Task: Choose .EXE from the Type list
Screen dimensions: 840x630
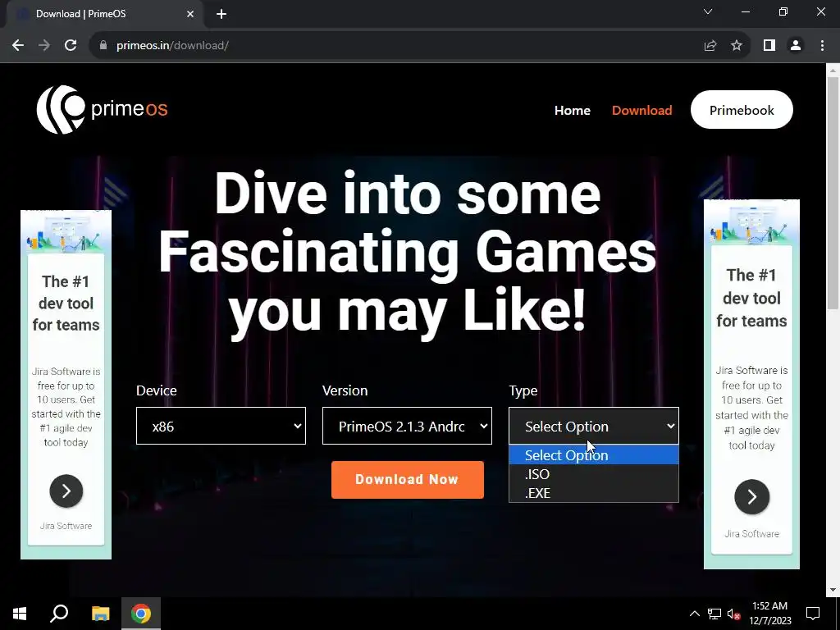Action: pyautogui.click(x=594, y=493)
